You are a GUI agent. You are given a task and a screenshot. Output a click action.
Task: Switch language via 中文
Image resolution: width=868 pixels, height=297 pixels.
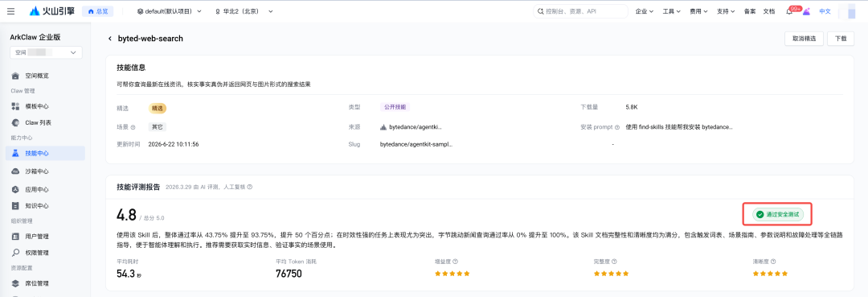click(825, 11)
